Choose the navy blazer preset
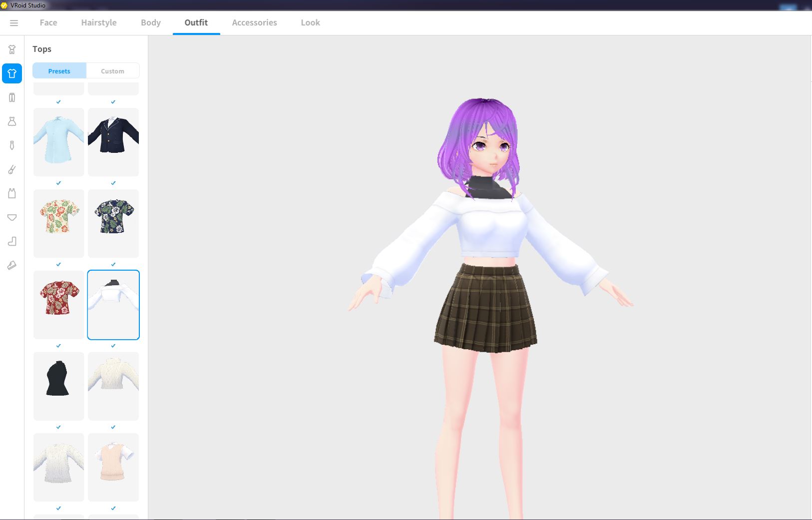The width and height of the screenshot is (812, 520). tap(113, 142)
